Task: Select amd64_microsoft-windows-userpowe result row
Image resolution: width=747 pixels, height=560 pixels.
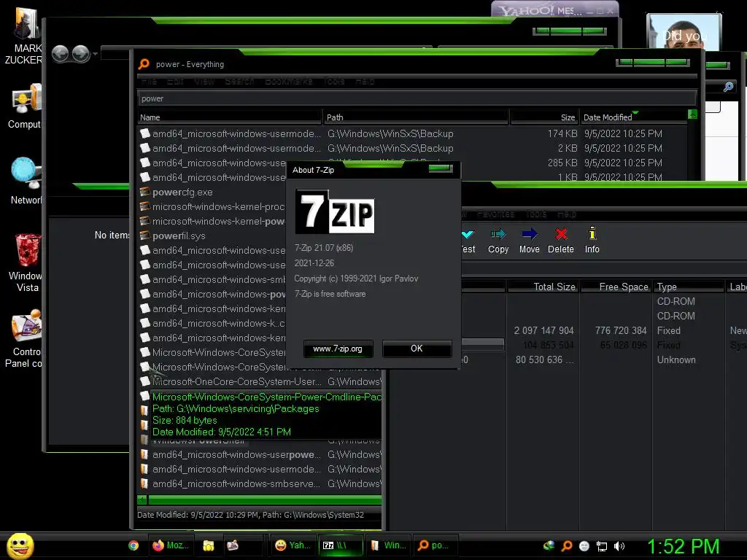Action: (x=260, y=455)
